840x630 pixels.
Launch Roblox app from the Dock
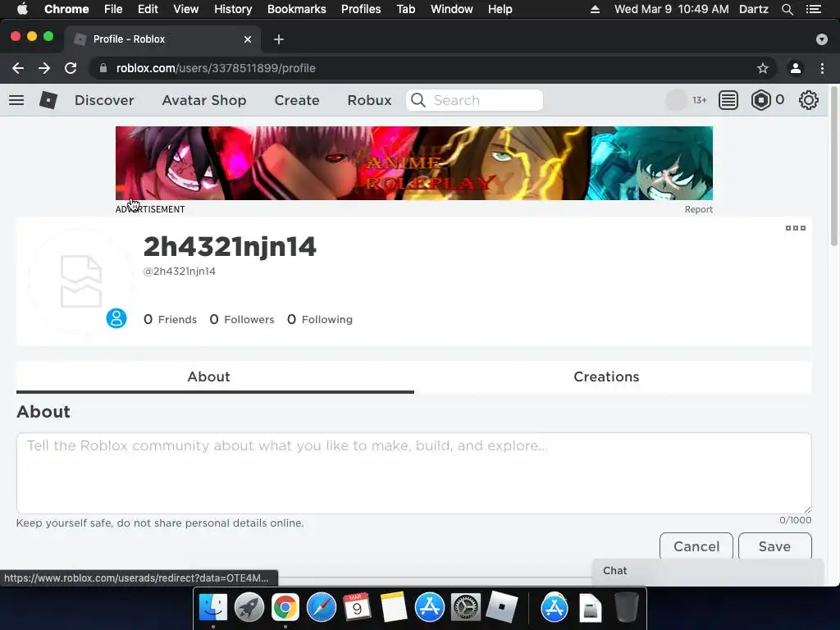[x=501, y=608]
